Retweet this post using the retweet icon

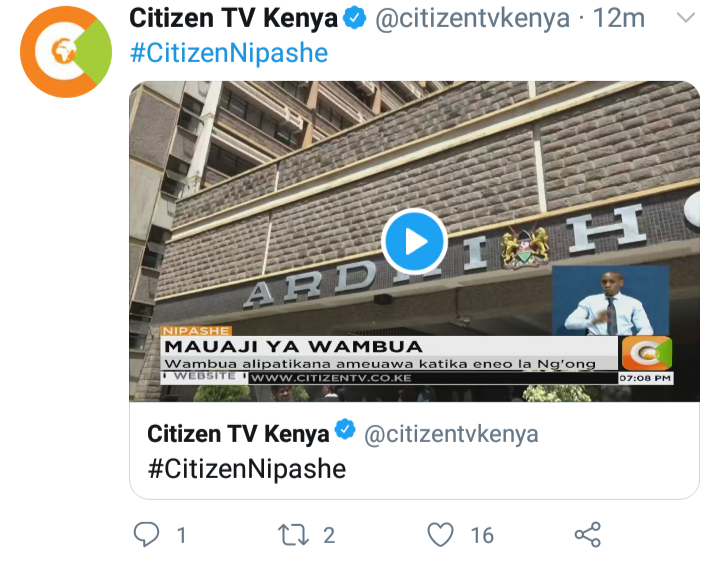tap(293, 535)
